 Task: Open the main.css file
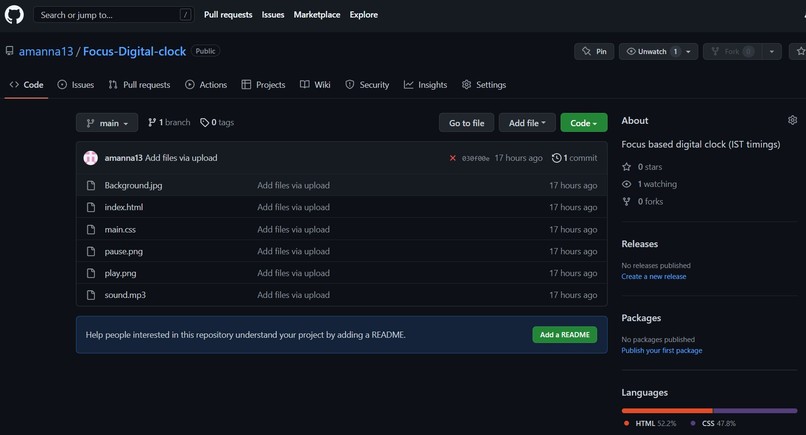tap(120, 229)
